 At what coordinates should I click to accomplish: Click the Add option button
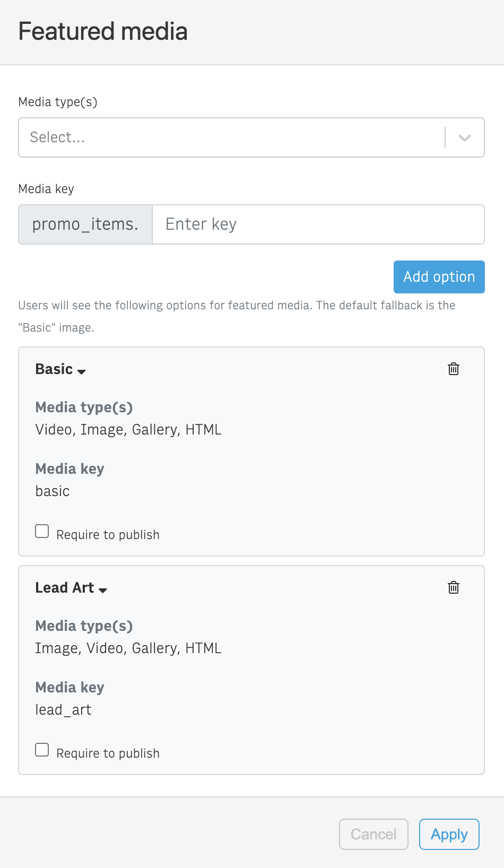click(439, 277)
